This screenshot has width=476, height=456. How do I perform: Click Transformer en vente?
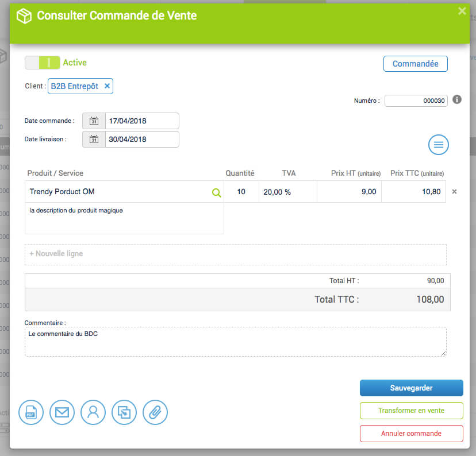coord(411,411)
